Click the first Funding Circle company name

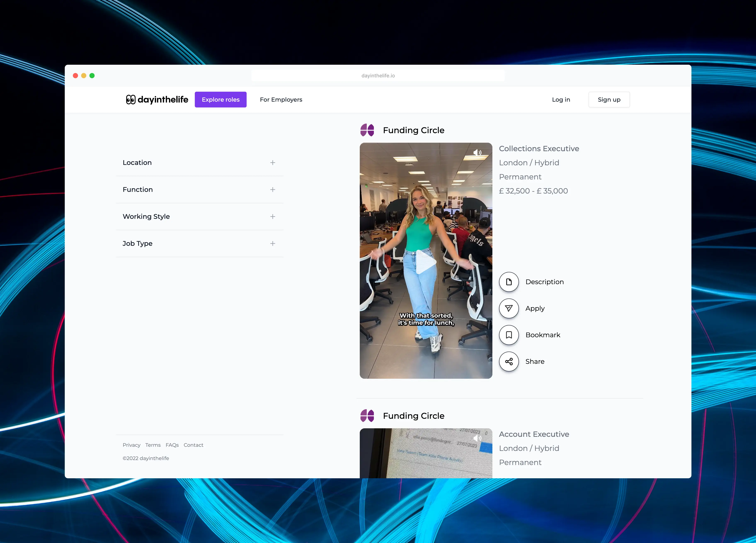(x=414, y=130)
